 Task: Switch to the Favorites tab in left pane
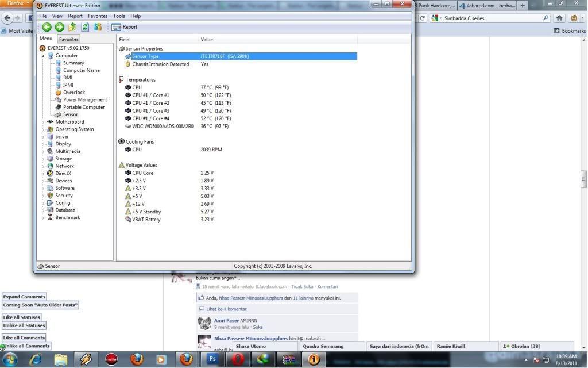[x=69, y=39]
